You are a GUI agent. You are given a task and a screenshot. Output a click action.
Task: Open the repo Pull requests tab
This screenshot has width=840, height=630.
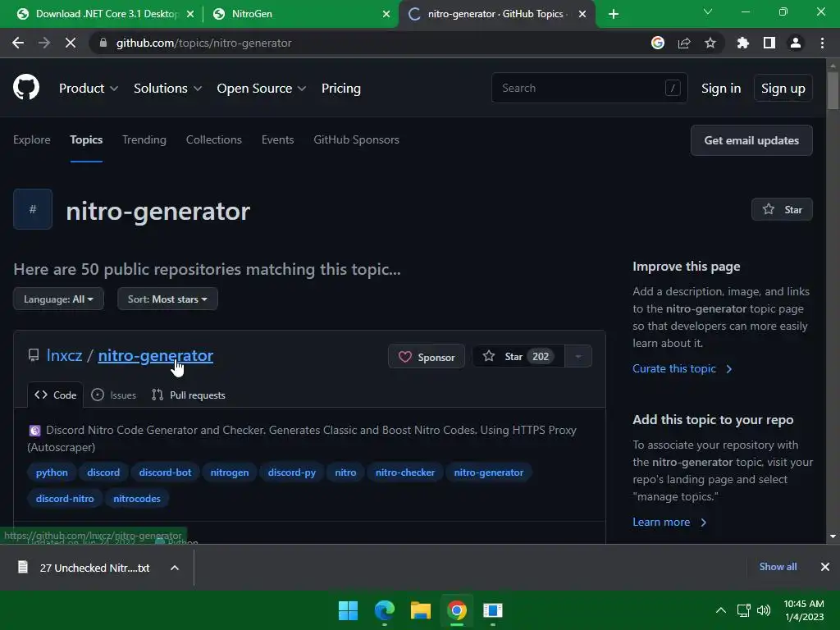click(189, 395)
